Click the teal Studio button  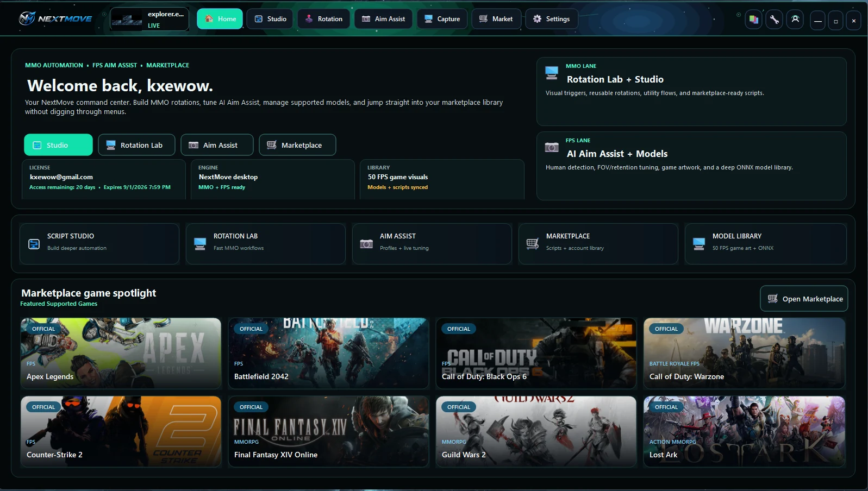[58, 145]
